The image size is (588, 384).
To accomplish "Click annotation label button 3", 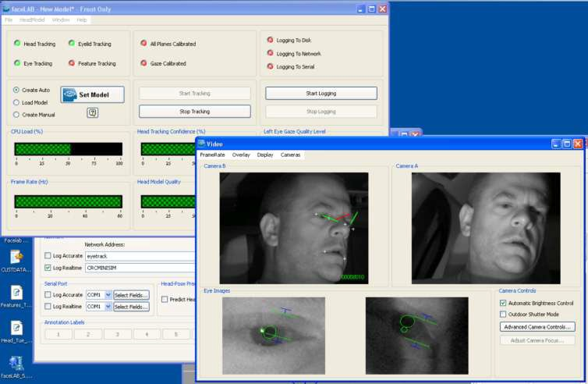I will 118,334.
